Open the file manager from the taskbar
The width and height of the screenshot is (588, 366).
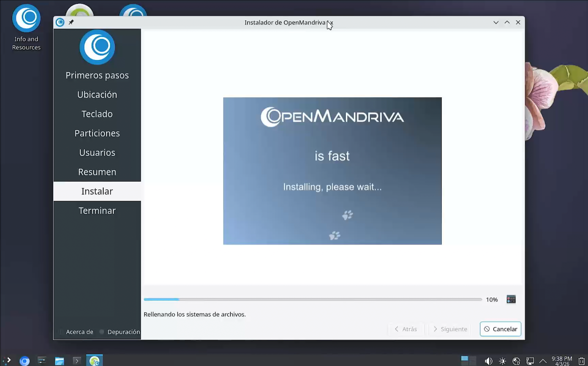point(59,361)
